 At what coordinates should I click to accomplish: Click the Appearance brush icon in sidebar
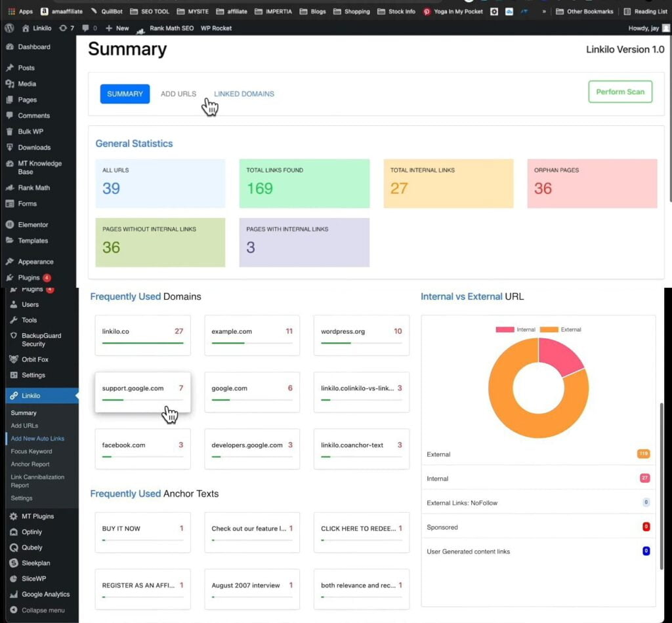tap(10, 262)
